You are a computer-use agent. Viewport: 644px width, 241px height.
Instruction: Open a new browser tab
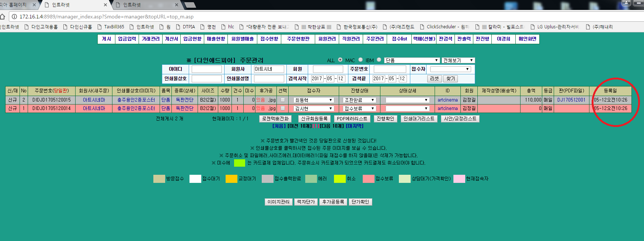[x=190, y=5]
